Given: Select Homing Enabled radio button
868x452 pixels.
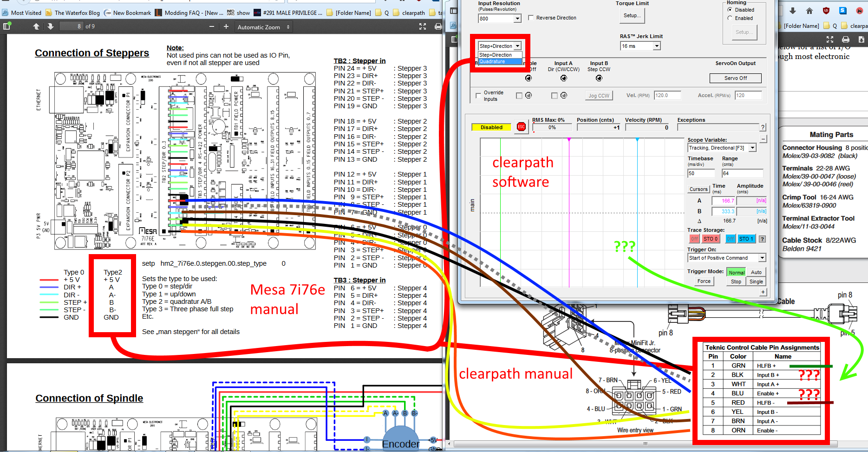Looking at the screenshot, I should 730,18.
